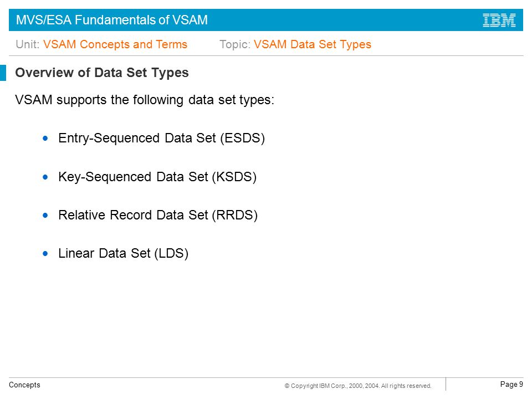Click the MVS/ESA Fundamentals of VSAM title
The width and height of the screenshot is (532, 399).
111,20
